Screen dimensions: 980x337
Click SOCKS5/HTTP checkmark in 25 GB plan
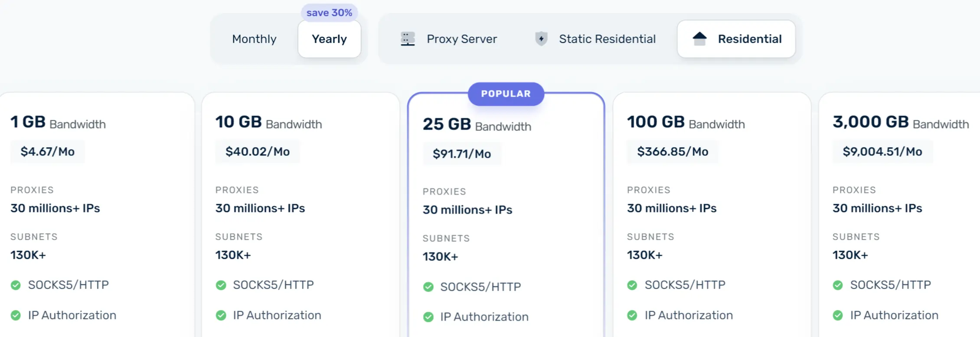tap(428, 287)
